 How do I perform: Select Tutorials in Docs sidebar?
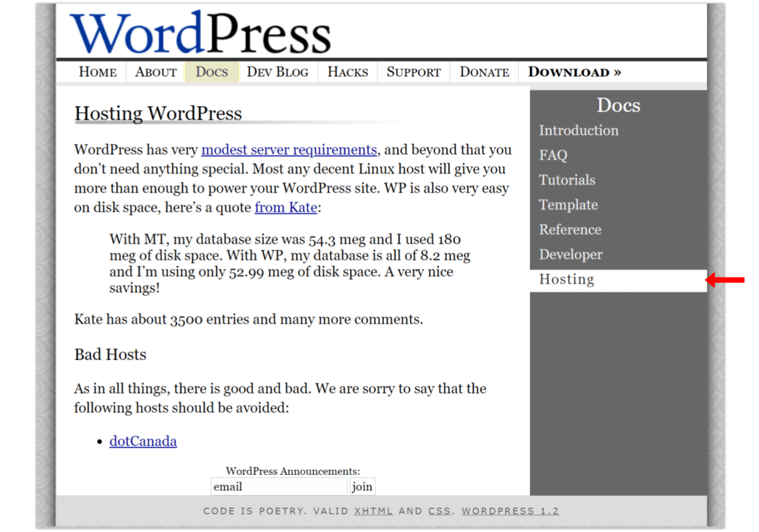click(x=567, y=180)
